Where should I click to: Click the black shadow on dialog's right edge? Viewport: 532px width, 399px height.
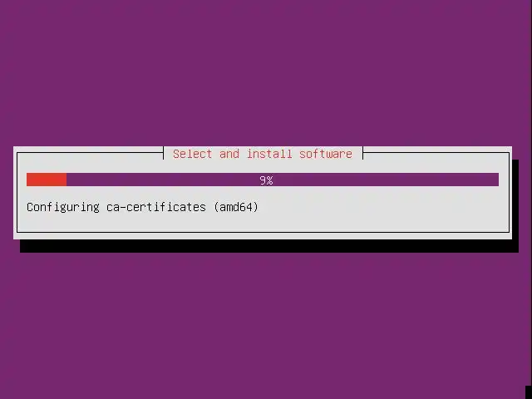coord(515,204)
